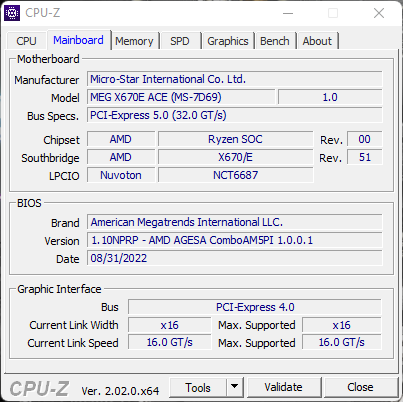Click the X670/E southbridge value
This screenshot has height=402, width=403.
[236, 157]
